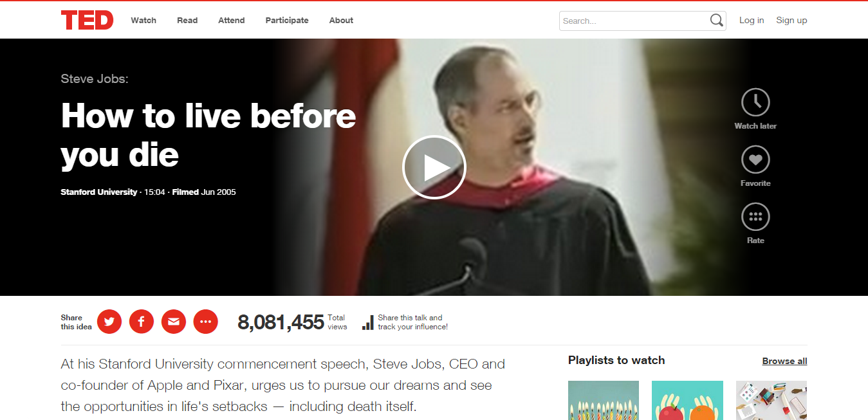Open more sharing options ellipsis button
Screen dimensions: 868x420
click(x=206, y=322)
